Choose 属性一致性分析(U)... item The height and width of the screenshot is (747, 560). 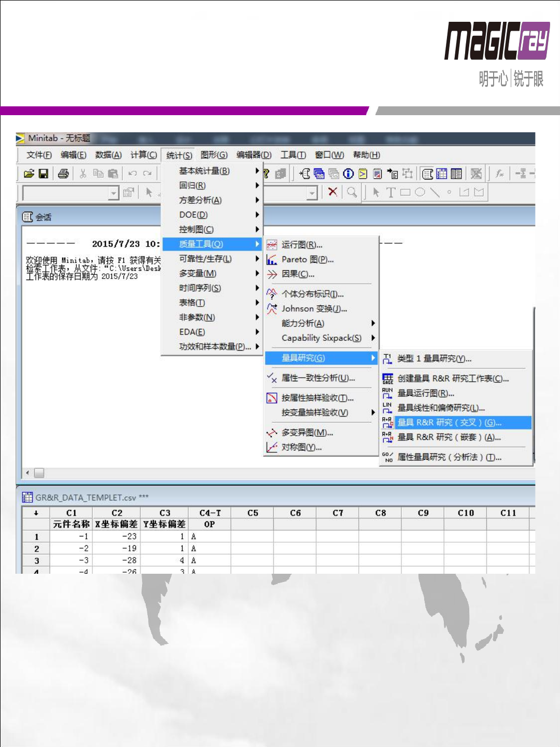pos(321,378)
